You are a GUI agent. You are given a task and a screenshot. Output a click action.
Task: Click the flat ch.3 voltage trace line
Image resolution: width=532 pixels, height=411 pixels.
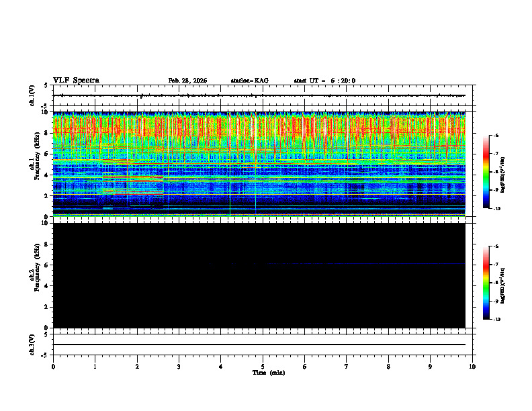(x=259, y=345)
